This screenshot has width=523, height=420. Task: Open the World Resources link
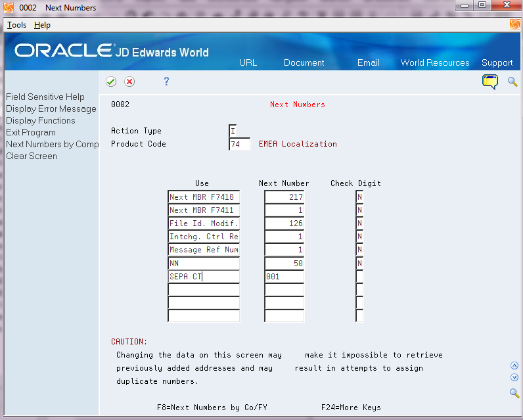click(x=434, y=62)
